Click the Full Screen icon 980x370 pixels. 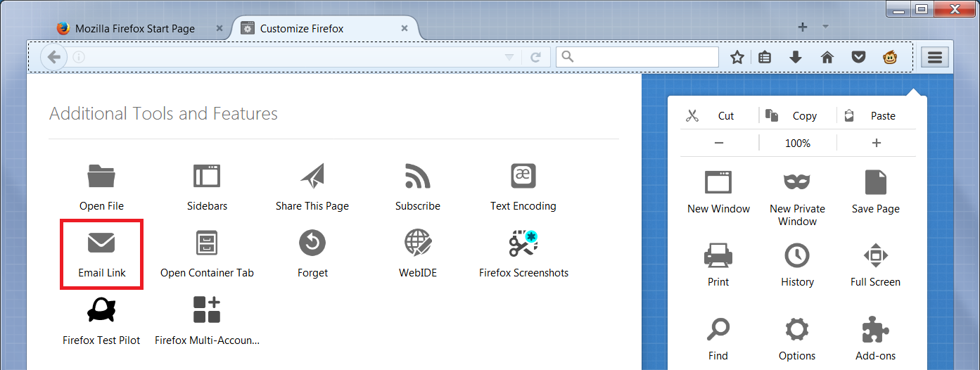click(x=875, y=255)
